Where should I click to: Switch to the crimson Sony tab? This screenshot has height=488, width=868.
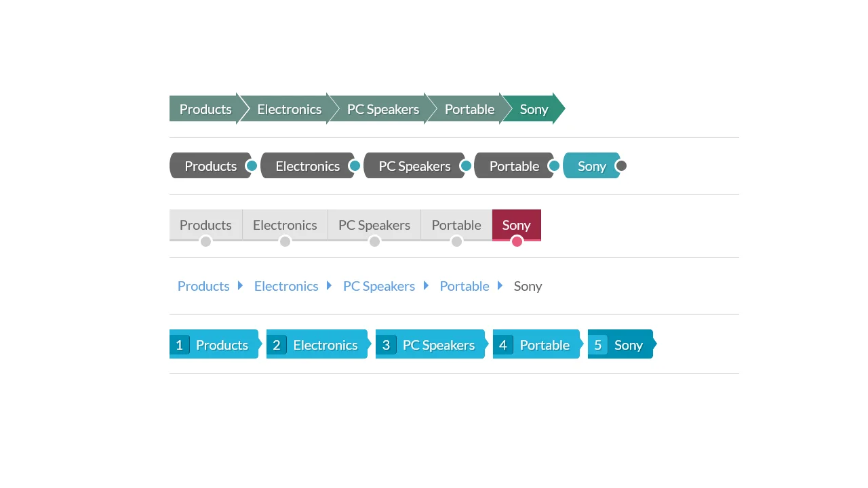click(516, 225)
